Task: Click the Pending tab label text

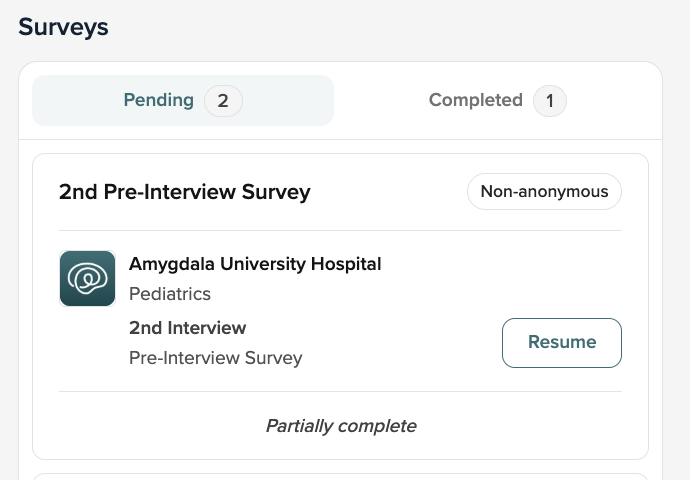Action: 158,100
